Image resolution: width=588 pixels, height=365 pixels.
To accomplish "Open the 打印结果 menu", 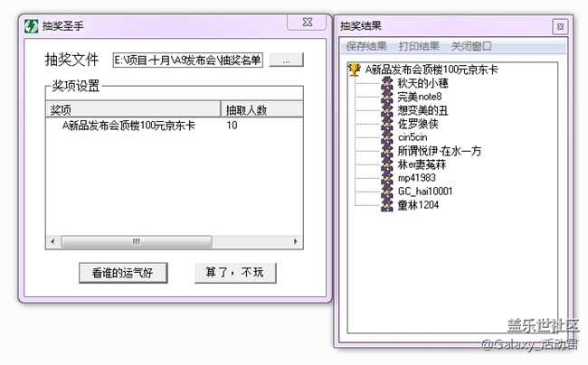I will tap(420, 46).
